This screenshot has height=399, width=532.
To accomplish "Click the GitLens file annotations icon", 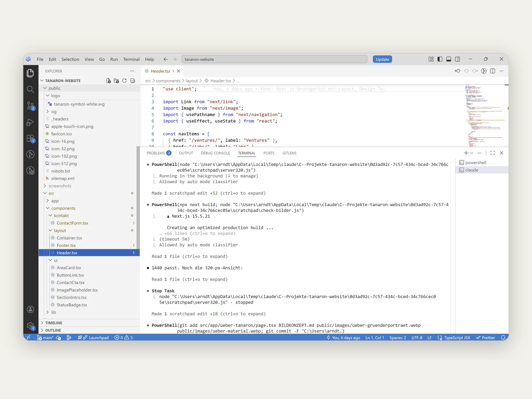I will (x=484, y=71).
